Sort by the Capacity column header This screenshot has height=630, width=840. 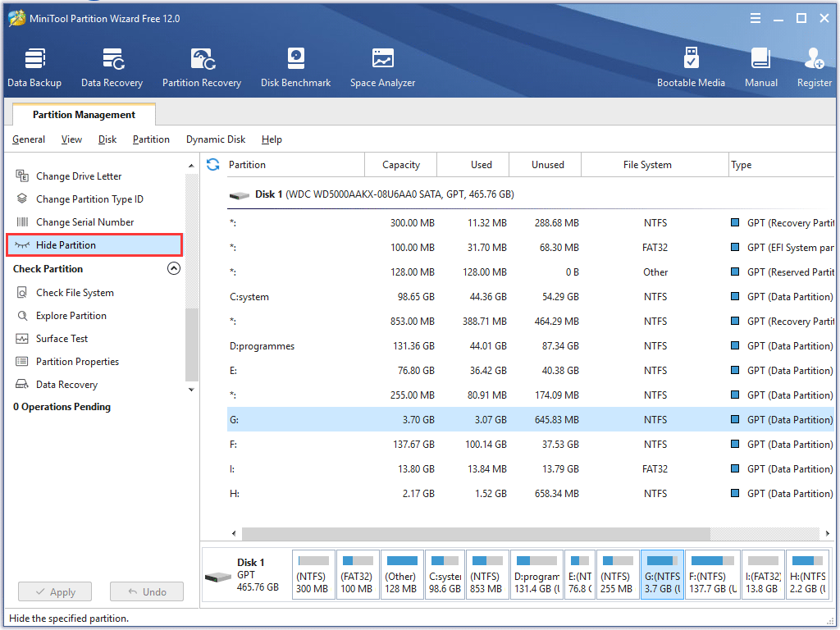400,164
